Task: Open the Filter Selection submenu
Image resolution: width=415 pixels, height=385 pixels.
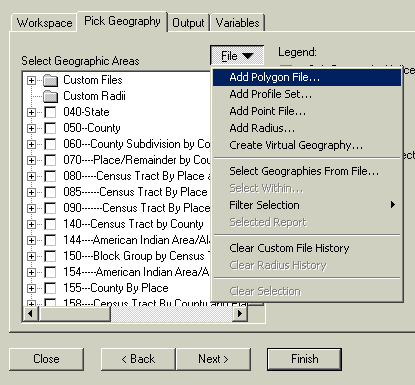Action: (307, 205)
